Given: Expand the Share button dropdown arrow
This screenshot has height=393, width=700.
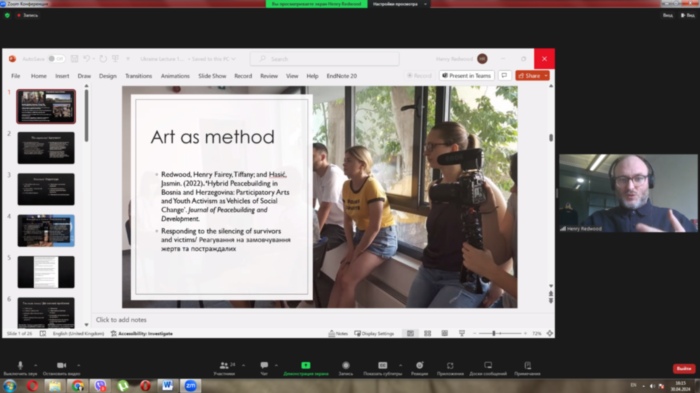Looking at the screenshot, I should 546,76.
